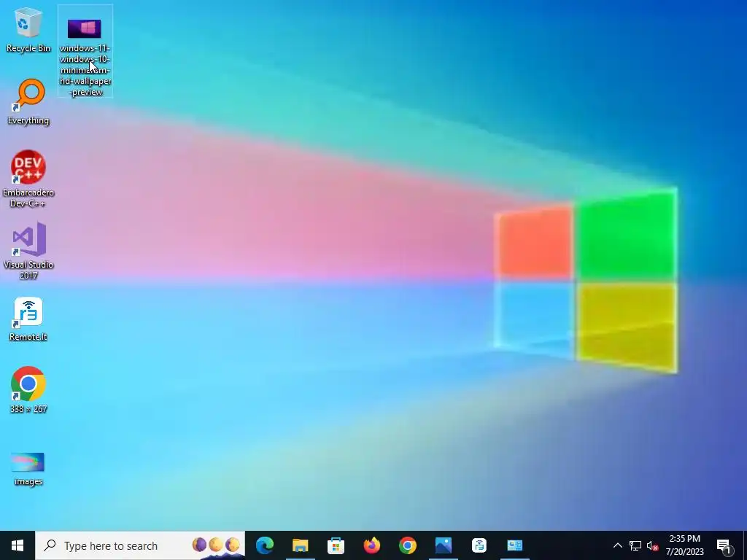
Task: Open the network status tray icon
Action: coord(635,545)
